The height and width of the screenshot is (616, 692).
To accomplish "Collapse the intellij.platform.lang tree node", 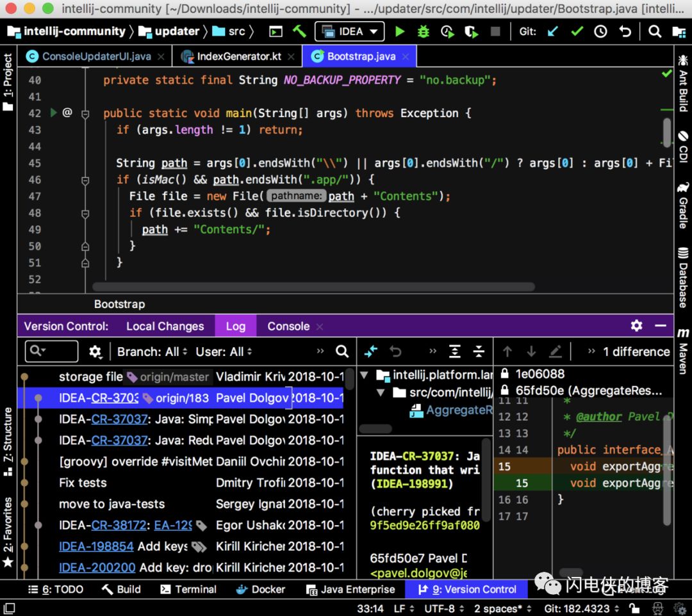I will click(364, 375).
